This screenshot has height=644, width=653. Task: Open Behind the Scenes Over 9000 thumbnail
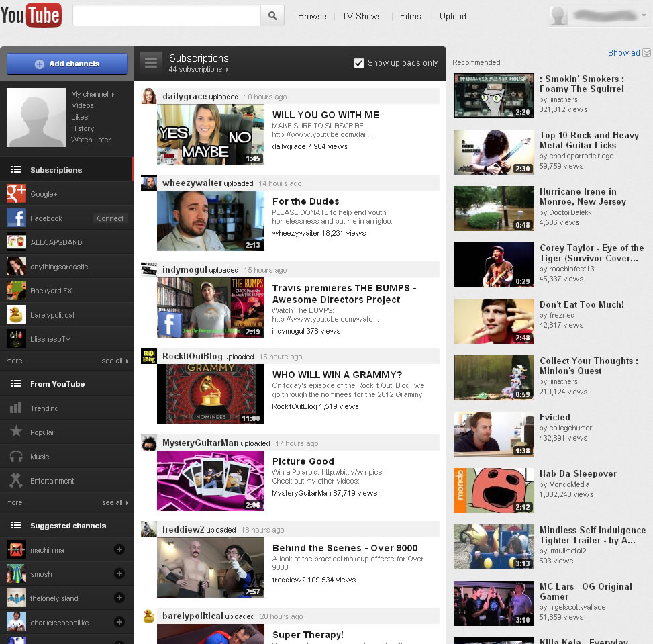(210, 567)
